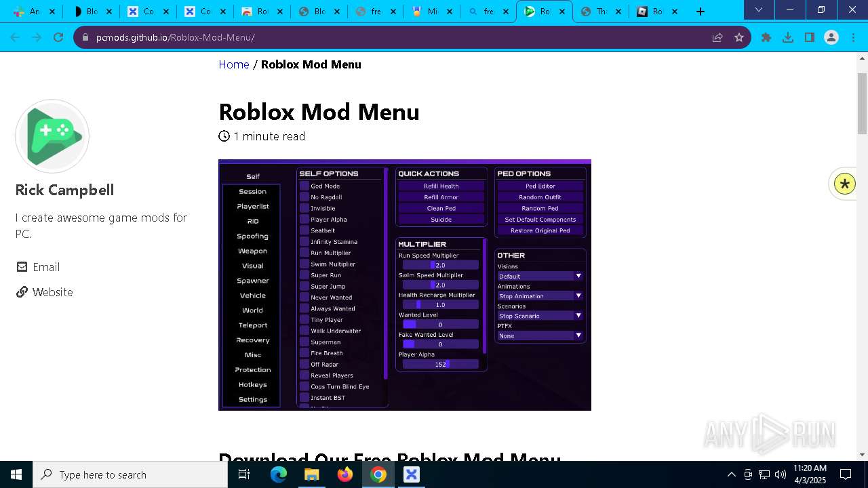Close the active Roblox Mod Menu tab
868x488 pixels.
562,12
